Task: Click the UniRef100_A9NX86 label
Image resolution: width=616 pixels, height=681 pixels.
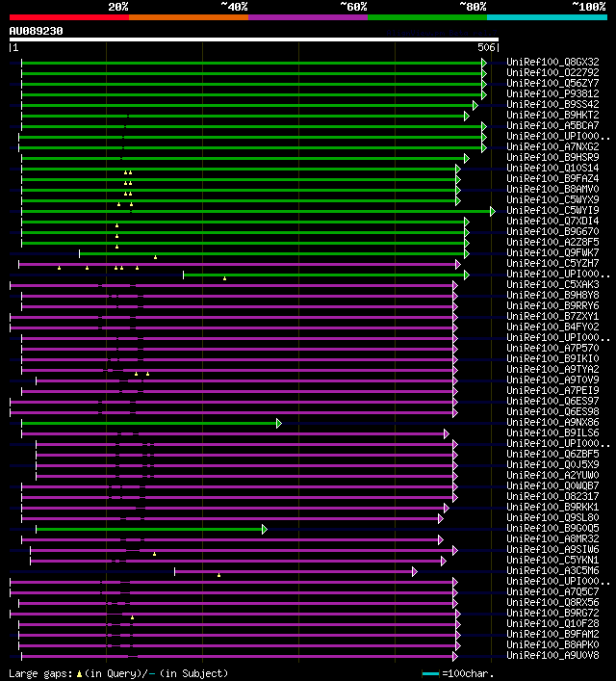Action: coord(552,422)
